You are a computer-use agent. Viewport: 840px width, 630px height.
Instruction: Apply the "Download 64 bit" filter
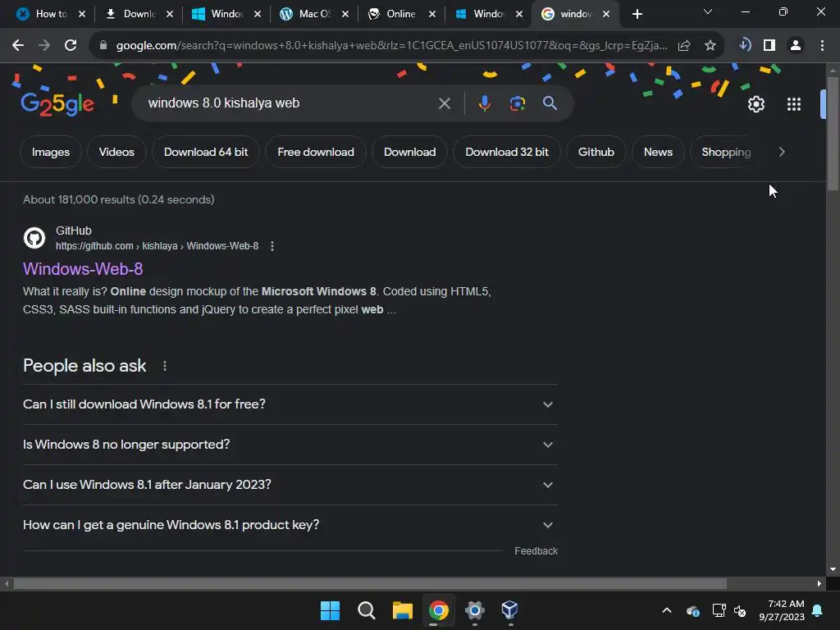(x=206, y=152)
